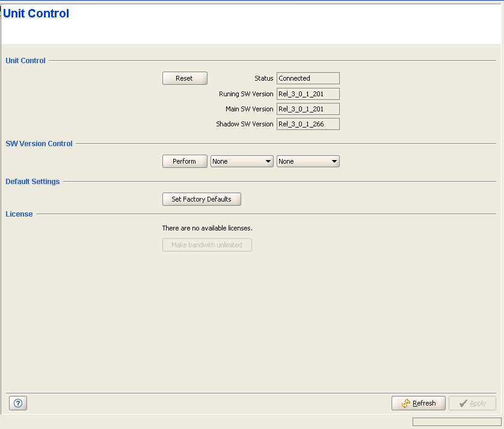Viewport: 504px width, 429px height.
Task: Click the large Unit Control page title
Action: [x=36, y=14]
